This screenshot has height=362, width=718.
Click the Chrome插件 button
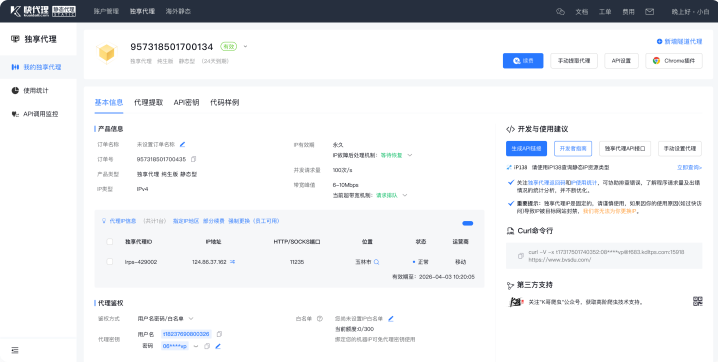point(674,61)
